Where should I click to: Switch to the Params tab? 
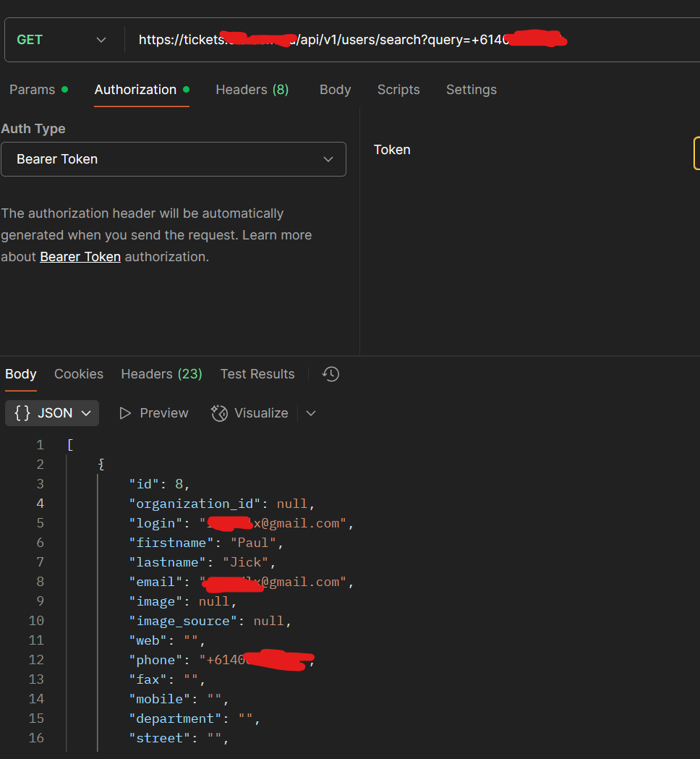tap(39, 90)
